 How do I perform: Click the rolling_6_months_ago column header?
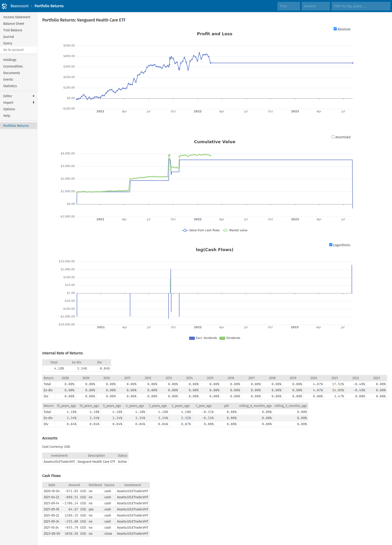tap(255, 406)
